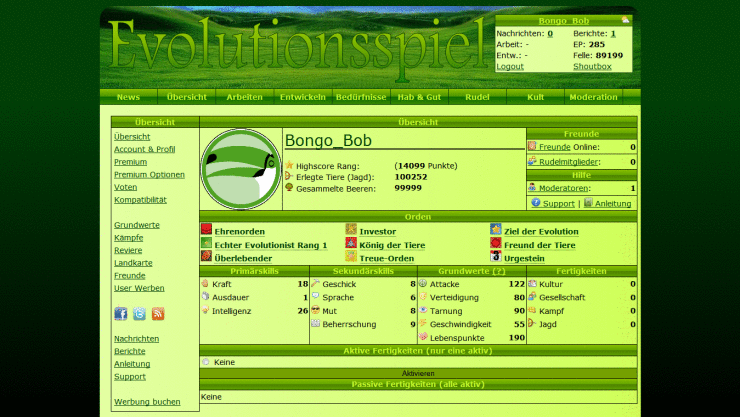Viewport: 740px width, 417px height.
Task: Click the Überlebender medal icon
Action: 206,257
